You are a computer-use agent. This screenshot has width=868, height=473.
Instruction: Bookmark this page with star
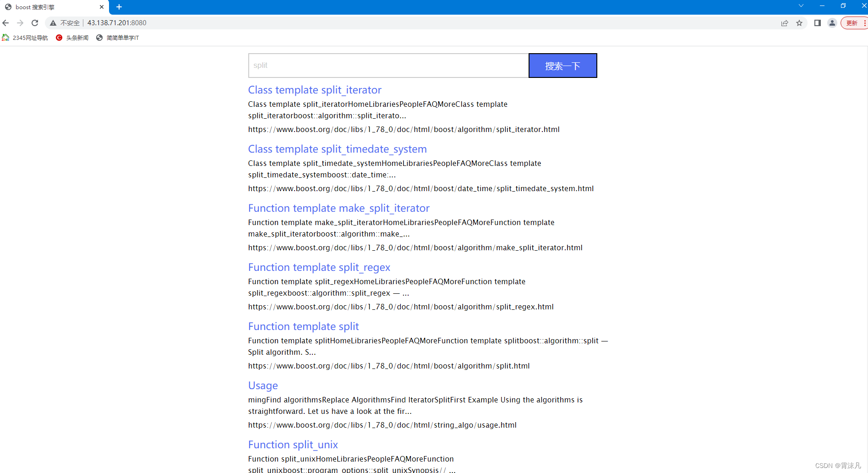tap(799, 23)
